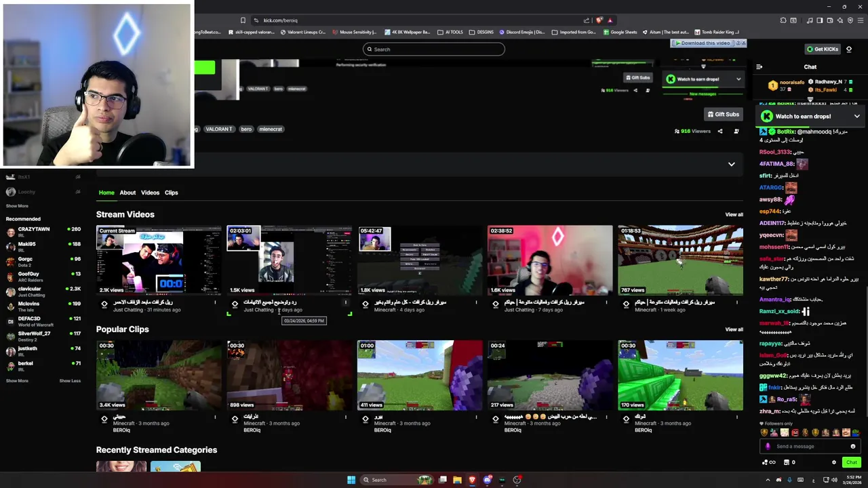The width and height of the screenshot is (868, 488).
Task: Open Brave browser from the taskbar
Action: tap(472, 480)
